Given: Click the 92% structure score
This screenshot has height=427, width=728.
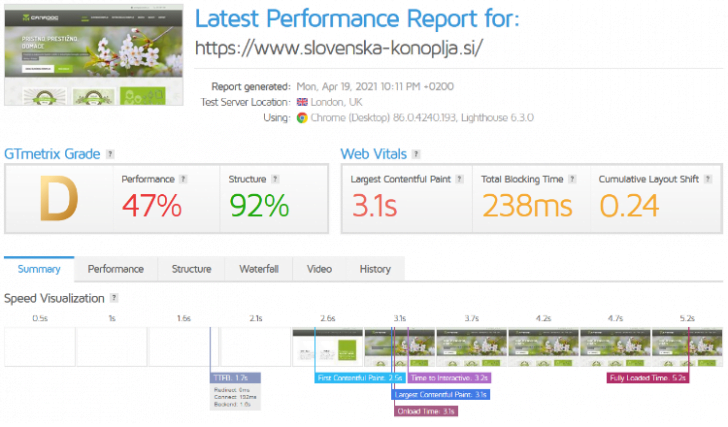Looking at the screenshot, I should (259, 206).
